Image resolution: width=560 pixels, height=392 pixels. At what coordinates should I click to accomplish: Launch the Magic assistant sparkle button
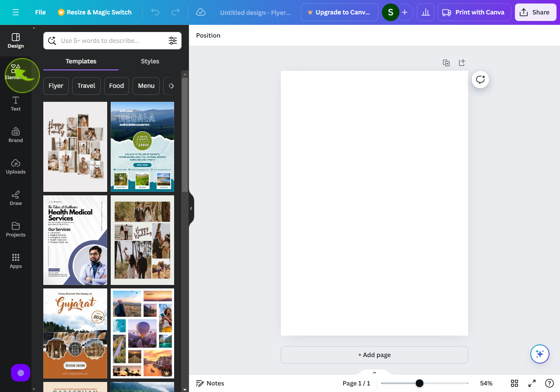[x=540, y=354]
